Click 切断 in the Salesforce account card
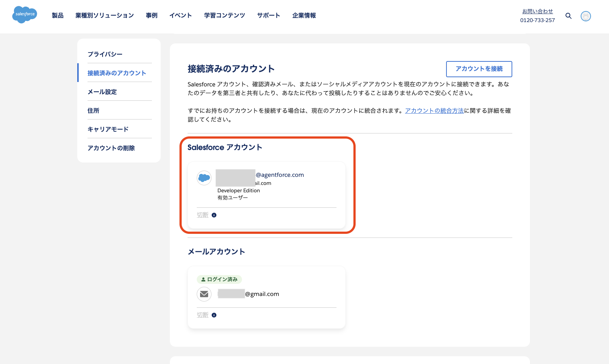Viewport: 609px width, 364px height. pyautogui.click(x=203, y=215)
